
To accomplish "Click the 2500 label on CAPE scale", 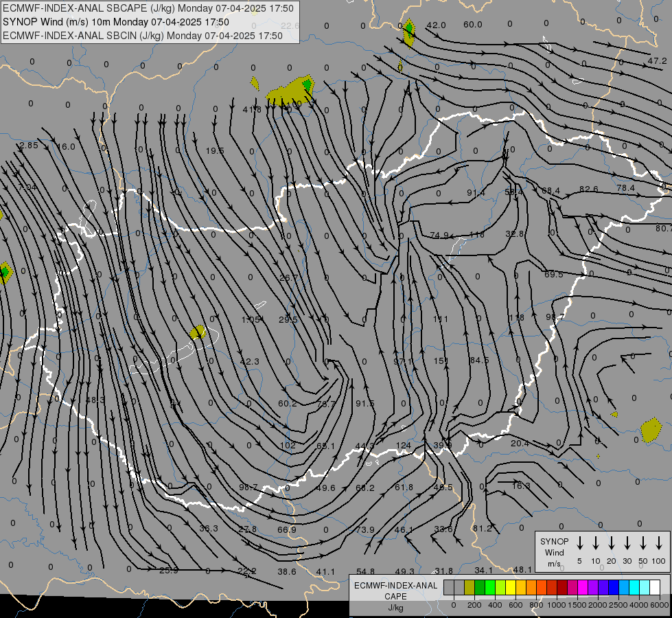I will tap(618, 605).
